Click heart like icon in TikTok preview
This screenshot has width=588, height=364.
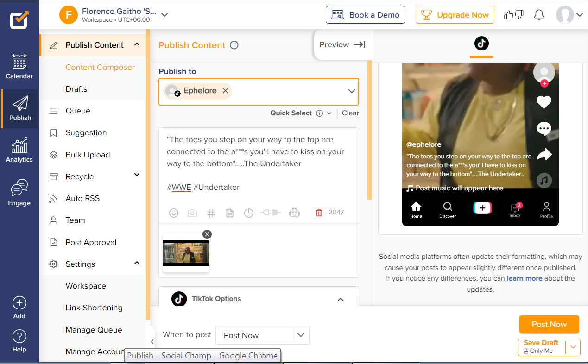[x=544, y=102]
